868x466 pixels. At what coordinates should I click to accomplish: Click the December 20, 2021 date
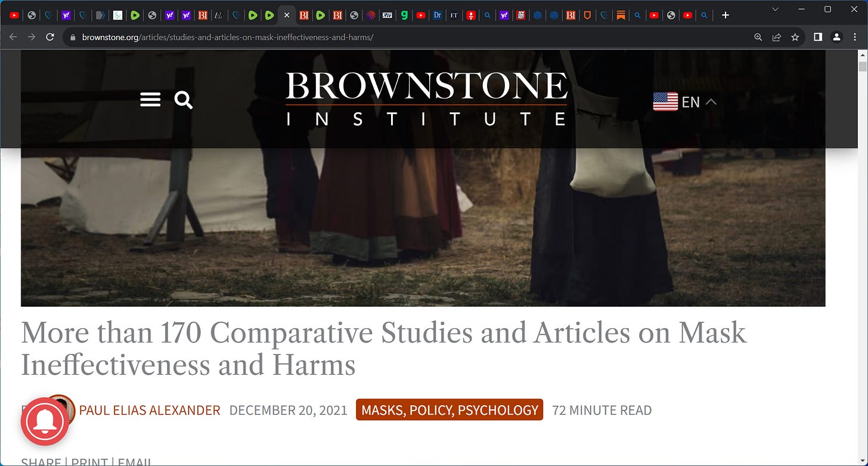(x=288, y=410)
